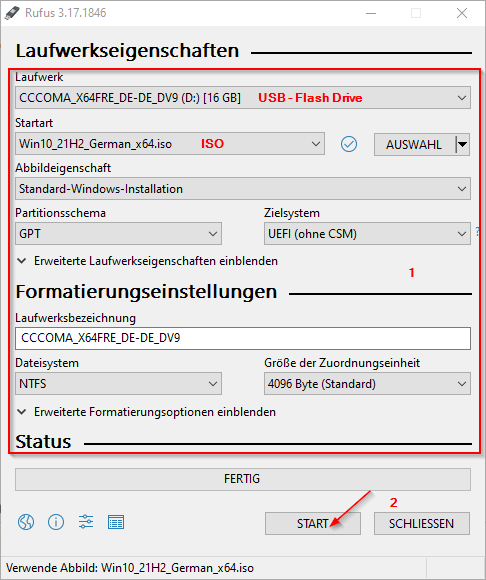The height and width of the screenshot is (580, 486).
Task: Select the Dateisystem NTFS dropdown
Action: click(118, 384)
